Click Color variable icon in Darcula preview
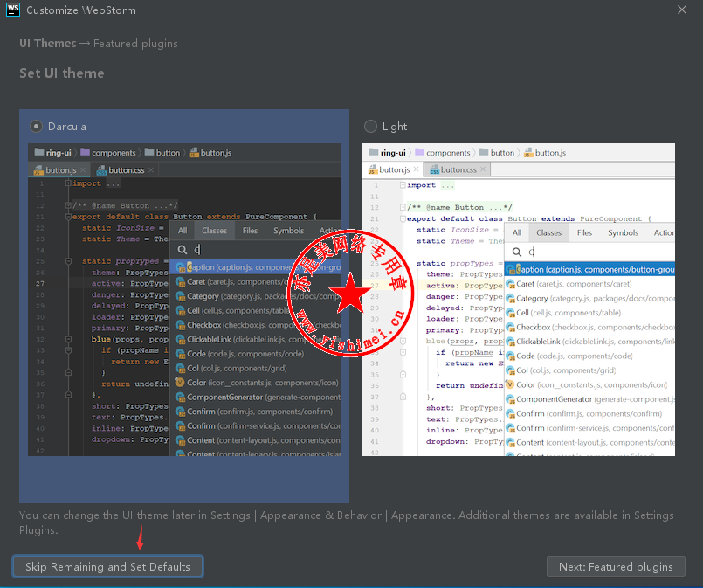Screen dimensions: 703x588 [180, 383]
